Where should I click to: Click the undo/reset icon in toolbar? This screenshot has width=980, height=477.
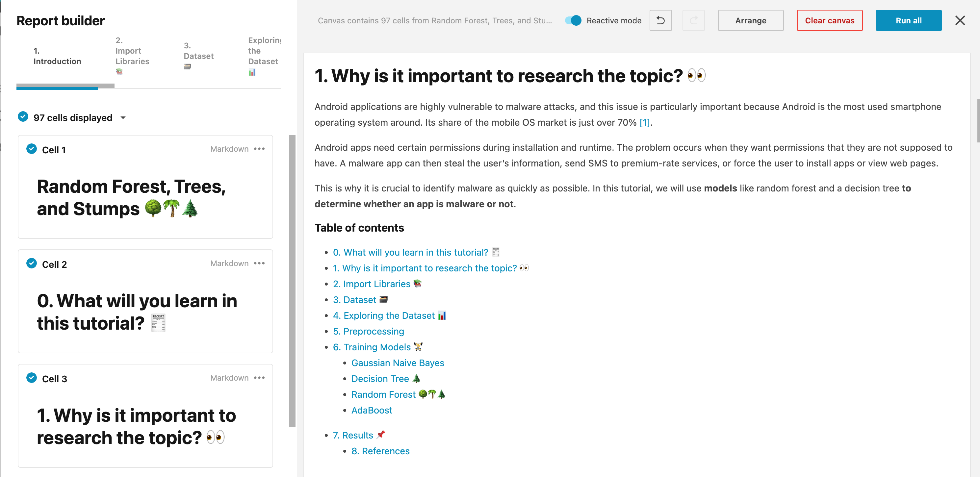pyautogui.click(x=660, y=20)
